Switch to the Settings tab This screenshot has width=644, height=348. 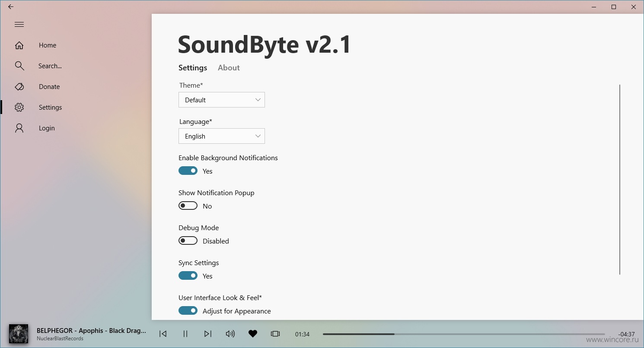click(193, 68)
